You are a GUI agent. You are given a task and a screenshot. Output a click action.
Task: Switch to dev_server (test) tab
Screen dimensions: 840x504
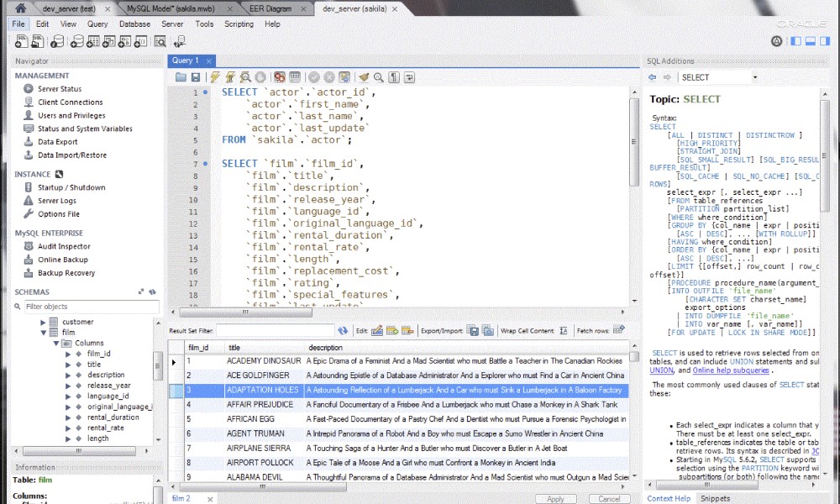(74, 8)
